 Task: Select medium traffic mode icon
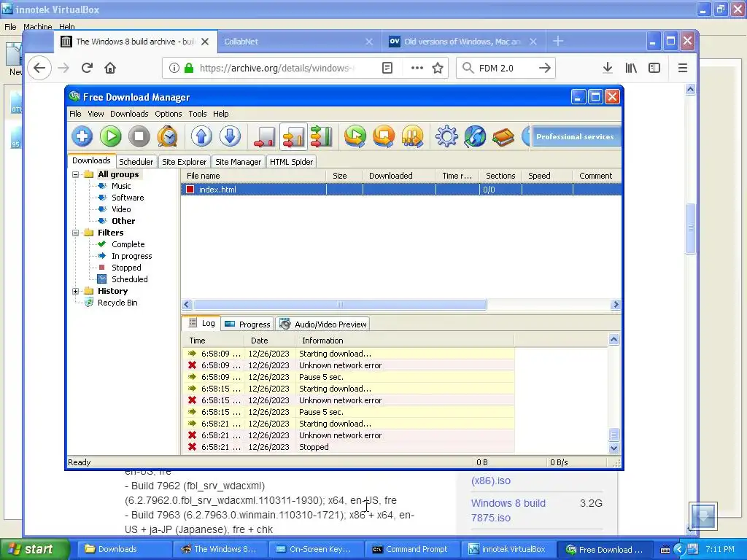(293, 136)
